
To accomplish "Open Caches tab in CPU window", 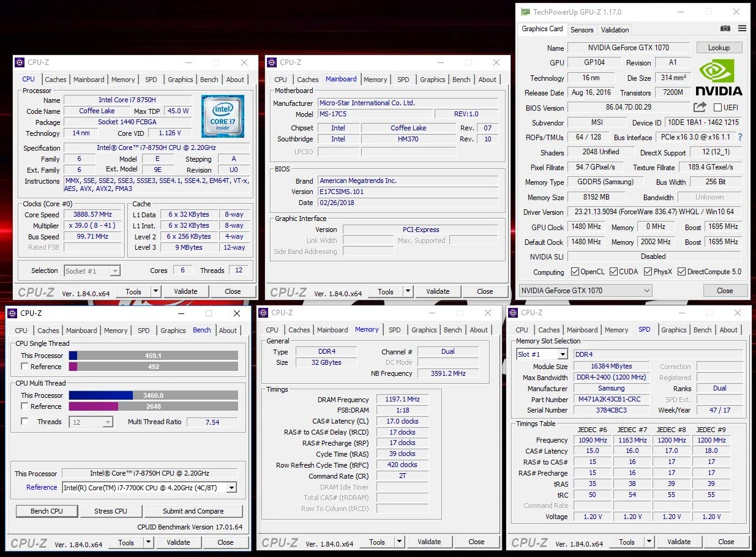I will (56, 80).
